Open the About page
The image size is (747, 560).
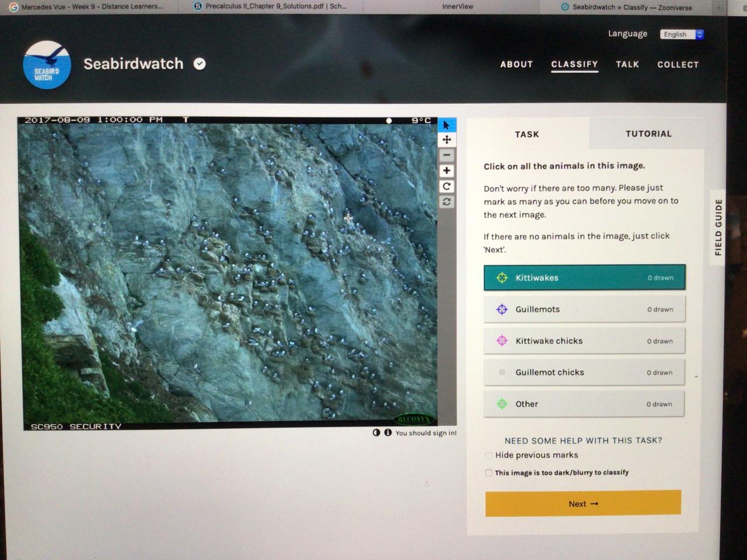[x=516, y=65]
